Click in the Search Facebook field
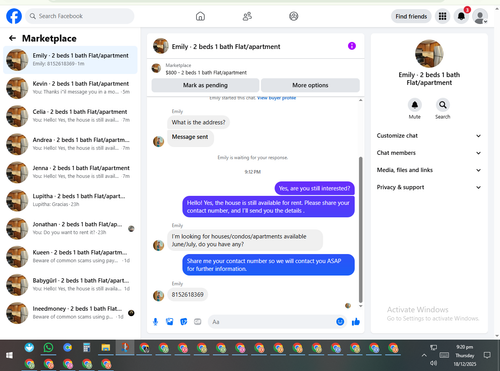 pyautogui.click(x=80, y=16)
